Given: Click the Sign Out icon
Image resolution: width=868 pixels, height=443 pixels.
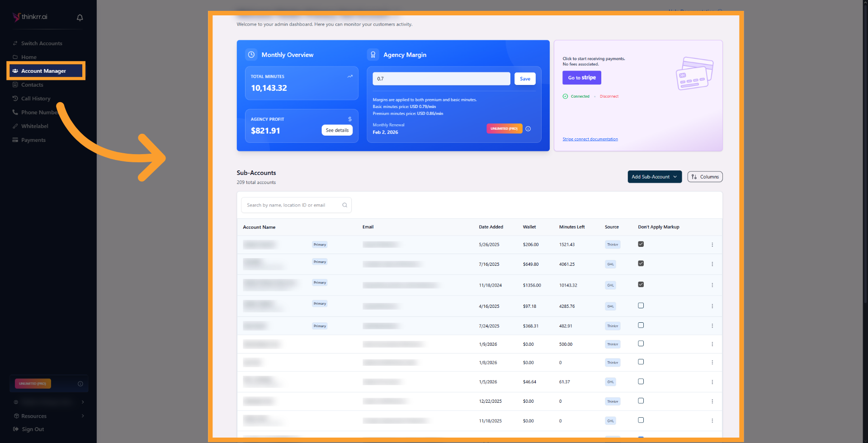Looking at the screenshot, I should [x=16, y=429].
